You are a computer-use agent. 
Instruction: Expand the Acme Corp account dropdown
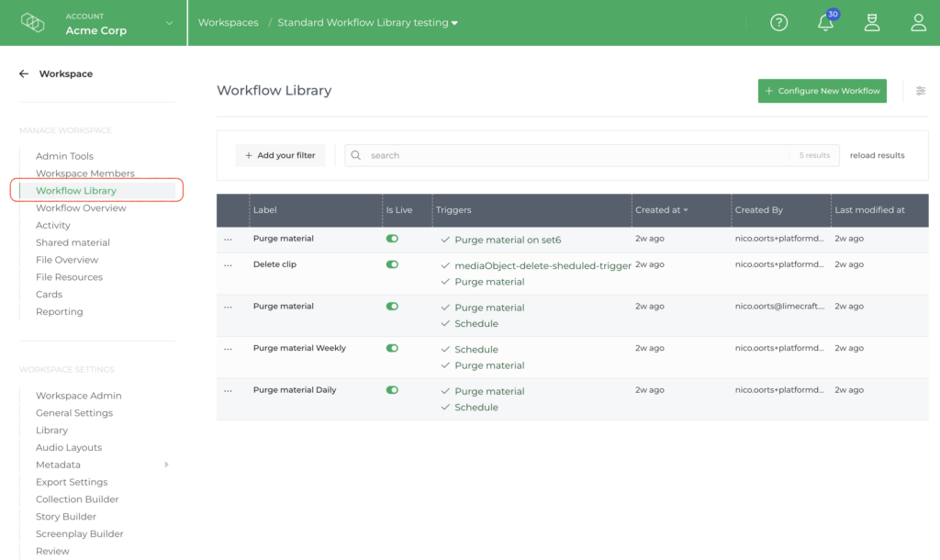click(169, 23)
